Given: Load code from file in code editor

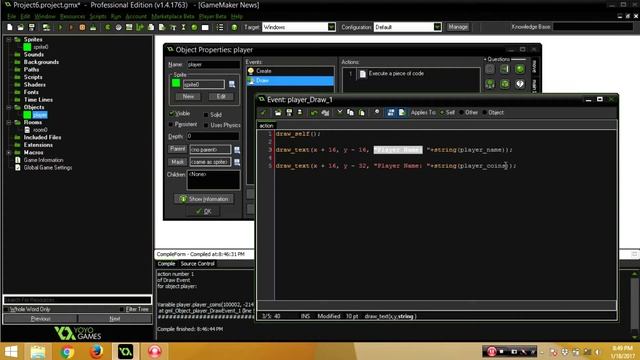Looking at the screenshot, I should (278, 112).
